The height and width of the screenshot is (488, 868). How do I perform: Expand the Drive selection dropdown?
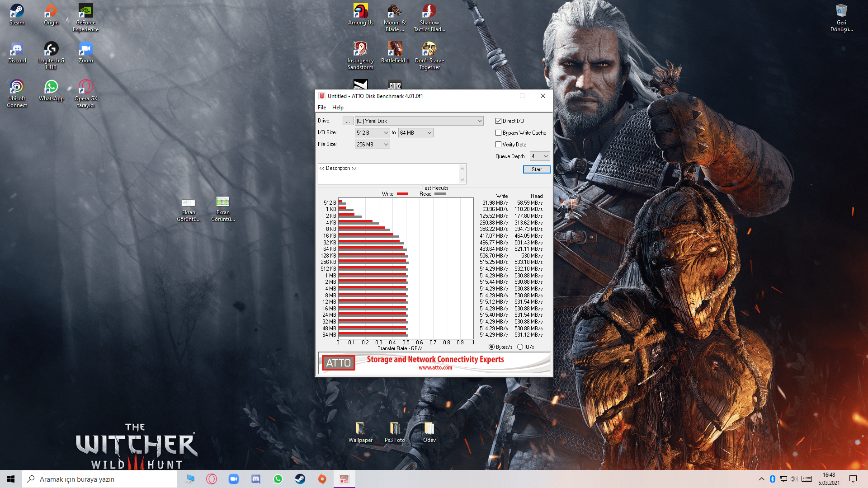[x=479, y=121]
